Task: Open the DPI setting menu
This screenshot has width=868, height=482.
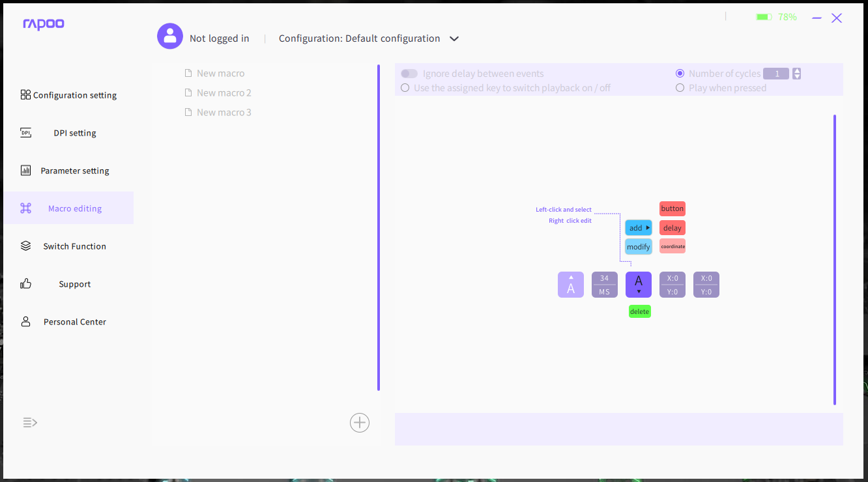Action: [x=74, y=133]
